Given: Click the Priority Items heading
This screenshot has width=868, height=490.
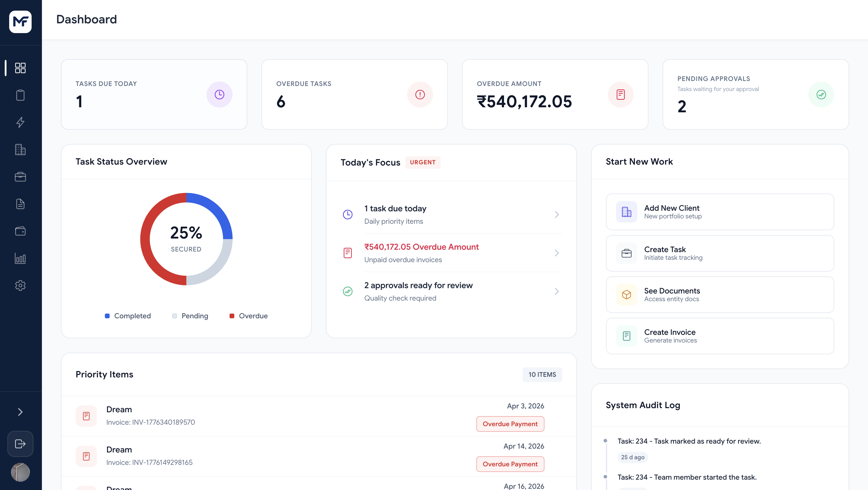Looking at the screenshot, I should [105, 374].
